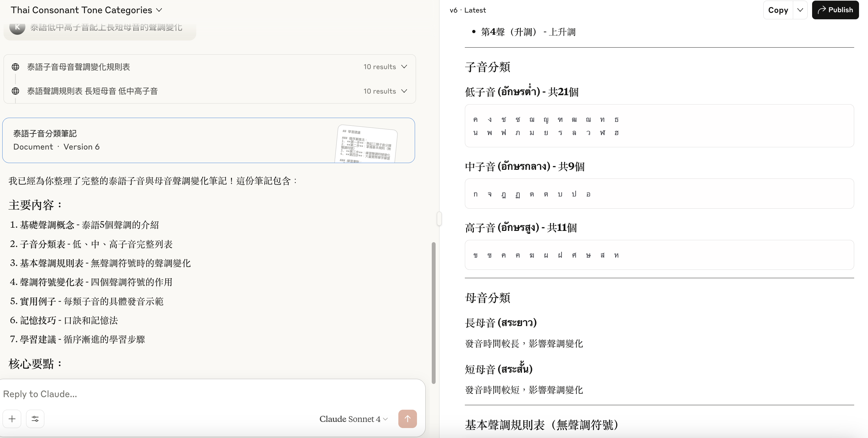Click the low consonants Thai letters box
The width and height of the screenshot is (868, 438).
(659, 126)
